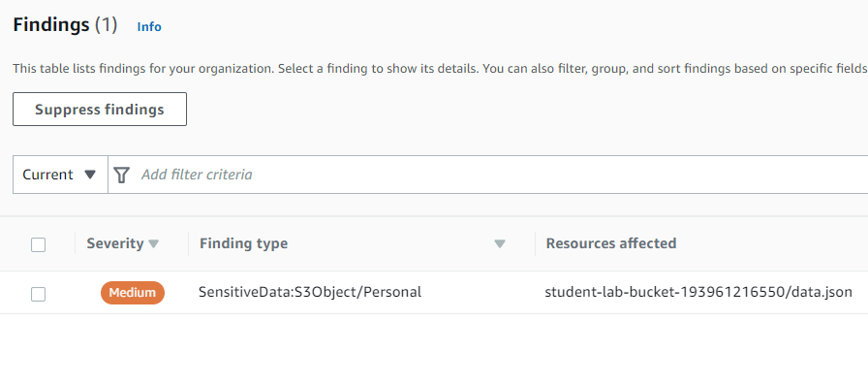This screenshot has height=384, width=868.
Task: Click the Findings (1) heading
Action: click(x=65, y=25)
